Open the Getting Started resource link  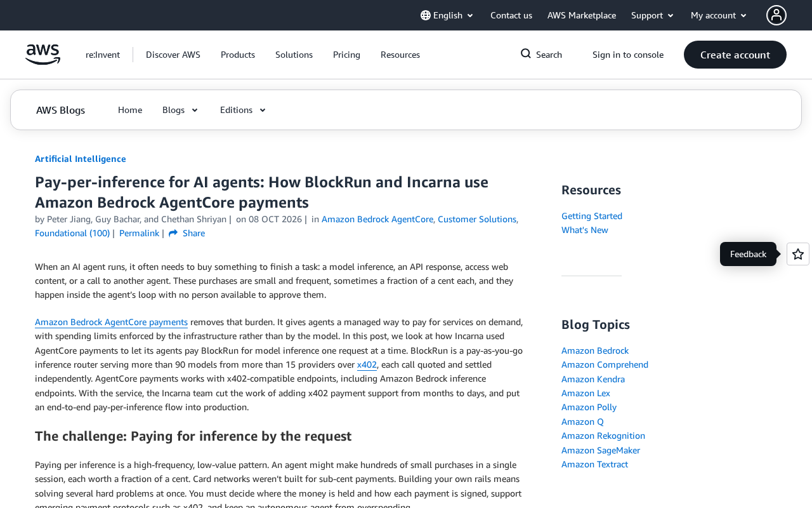(592, 216)
